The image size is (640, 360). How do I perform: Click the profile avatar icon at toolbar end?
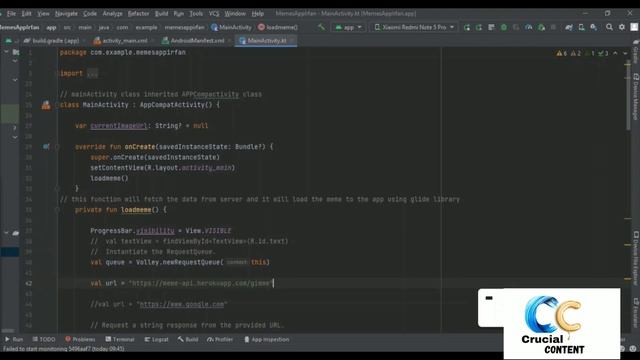coord(634,27)
